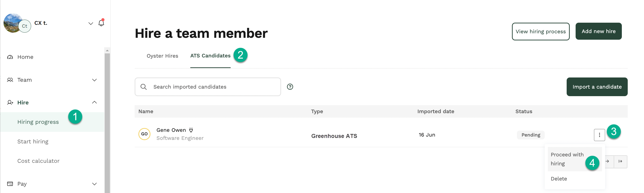Image resolution: width=644 pixels, height=193 pixels.
Task: Expand the Team menu section
Action: point(94,80)
